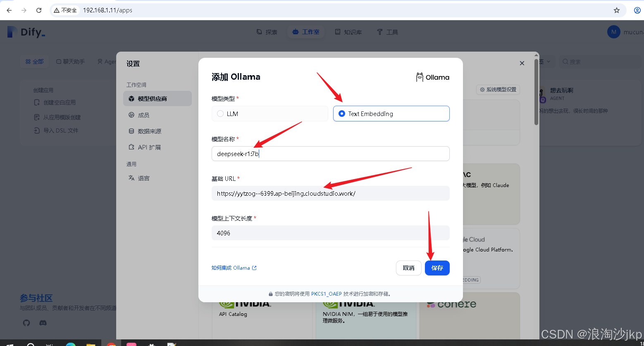Click the browser profile icon

tap(637, 10)
